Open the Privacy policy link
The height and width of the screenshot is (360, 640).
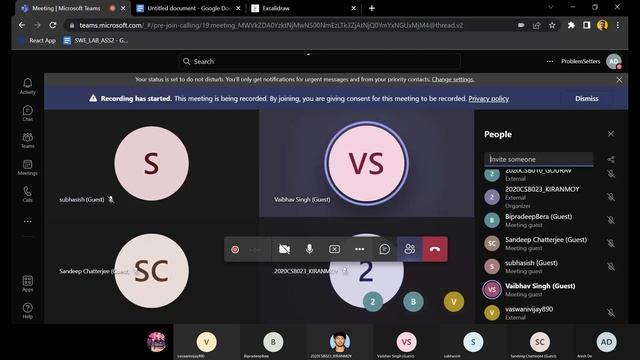pyautogui.click(x=489, y=98)
